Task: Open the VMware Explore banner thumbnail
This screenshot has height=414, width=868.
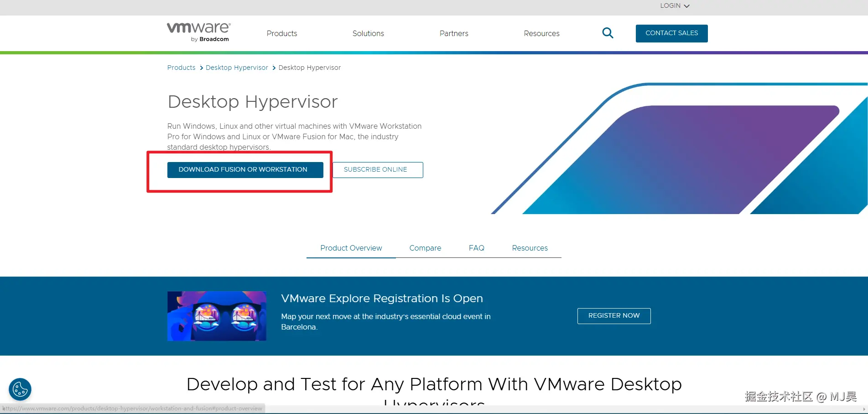Action: coord(217,316)
